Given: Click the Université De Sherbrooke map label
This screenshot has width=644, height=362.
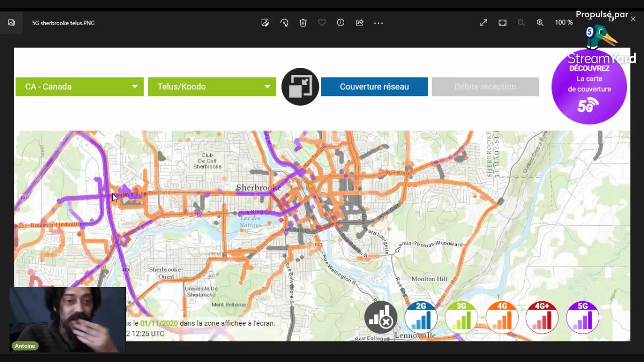Looking at the screenshot, I should click(x=201, y=292).
